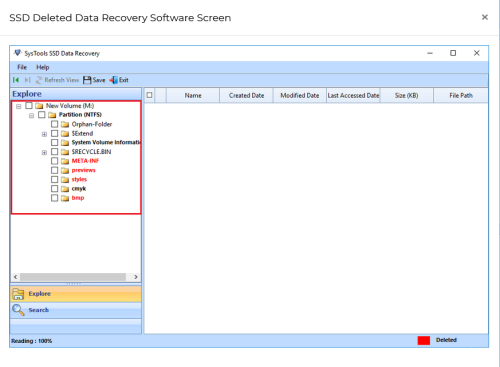500x367 pixels.
Task: Click the Refresh View toolbar icon
Action: 39,80
